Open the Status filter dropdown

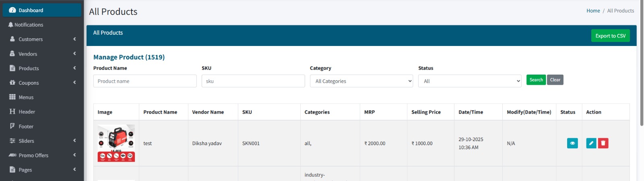coord(469,81)
